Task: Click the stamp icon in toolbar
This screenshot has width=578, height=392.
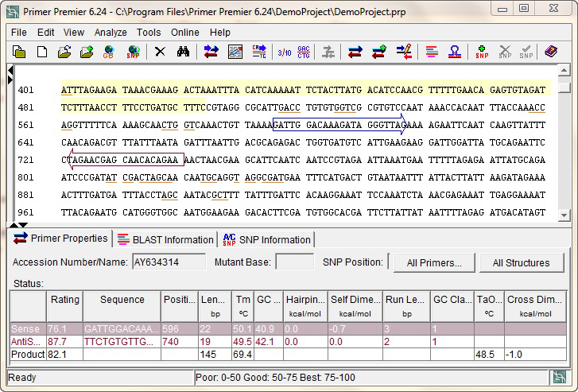Action: tap(455, 52)
